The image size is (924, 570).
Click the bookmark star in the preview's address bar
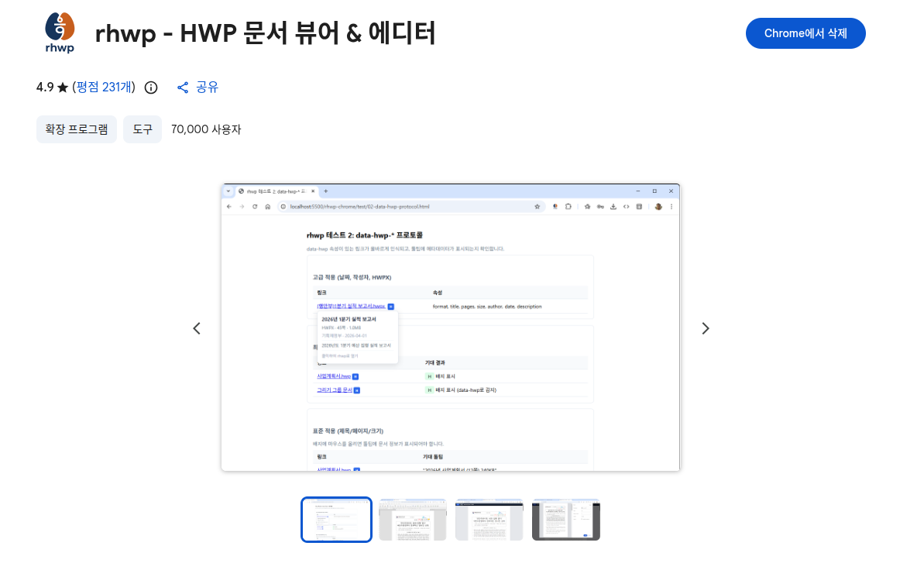(537, 207)
